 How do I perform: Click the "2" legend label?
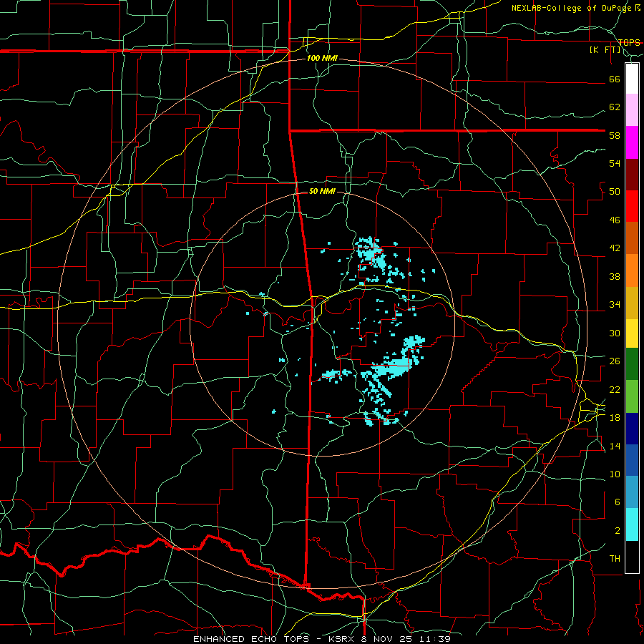[618, 531]
